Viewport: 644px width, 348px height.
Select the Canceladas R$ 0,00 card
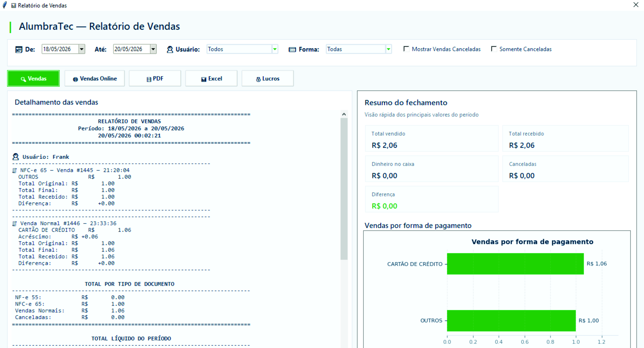coord(565,169)
